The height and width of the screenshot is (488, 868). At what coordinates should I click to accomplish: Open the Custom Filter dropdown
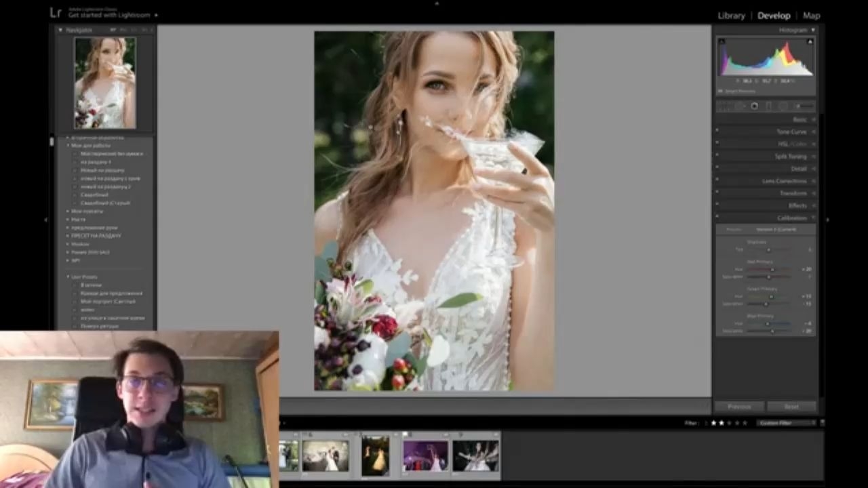(788, 423)
